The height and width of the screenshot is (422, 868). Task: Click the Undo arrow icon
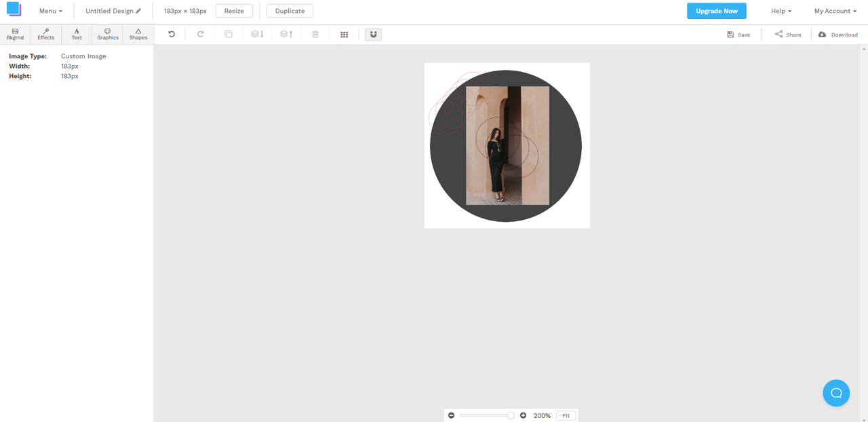[172, 34]
